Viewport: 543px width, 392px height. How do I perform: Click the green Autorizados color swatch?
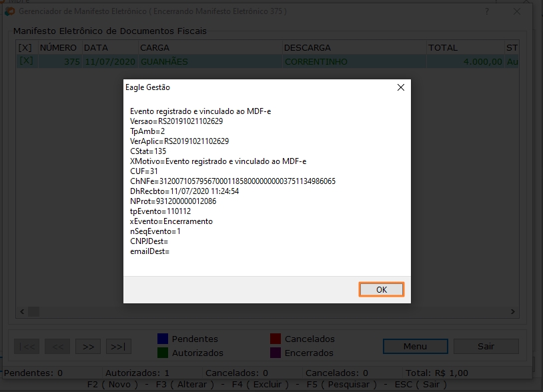tap(163, 353)
